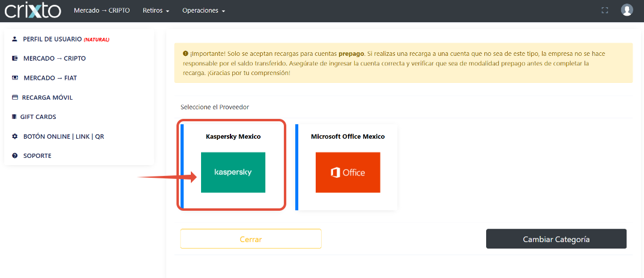Click the Cambiar Categoría button

tap(556, 239)
